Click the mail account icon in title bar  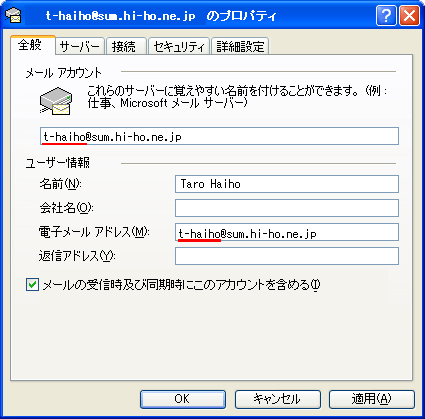coord(13,15)
